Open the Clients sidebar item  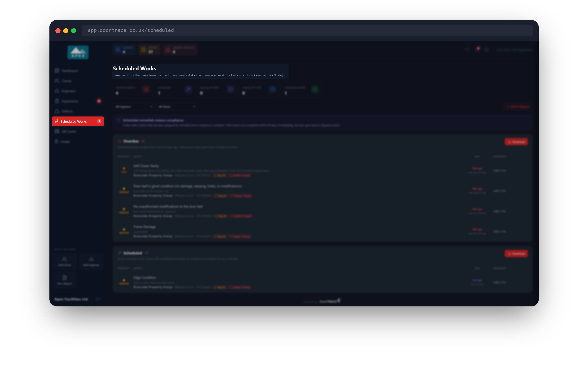[x=78, y=81]
